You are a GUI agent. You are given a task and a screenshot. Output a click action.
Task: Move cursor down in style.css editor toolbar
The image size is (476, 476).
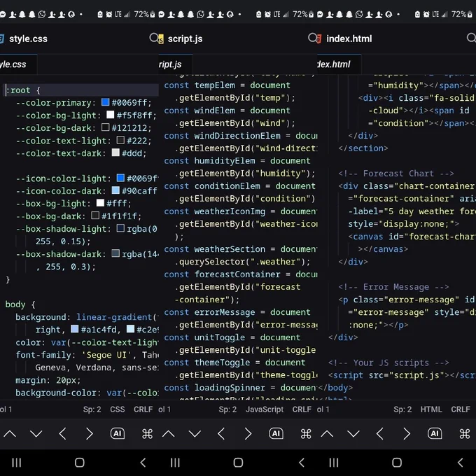(x=36, y=434)
